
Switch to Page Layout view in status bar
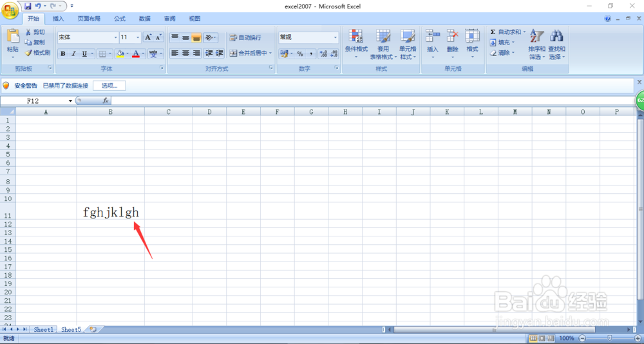(x=542, y=338)
